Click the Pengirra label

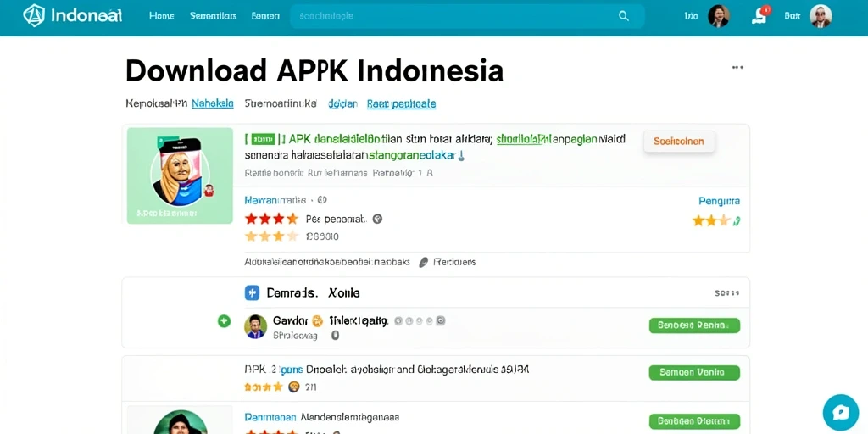point(719,201)
